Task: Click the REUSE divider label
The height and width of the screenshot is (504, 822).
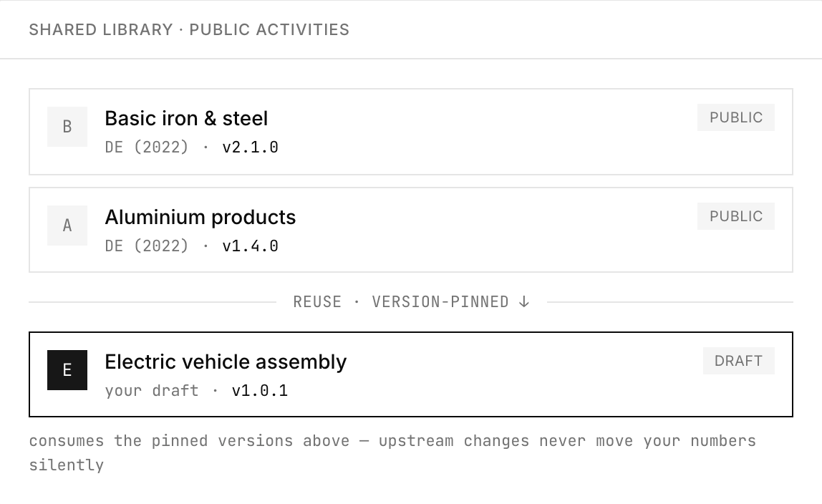Action: tap(317, 302)
